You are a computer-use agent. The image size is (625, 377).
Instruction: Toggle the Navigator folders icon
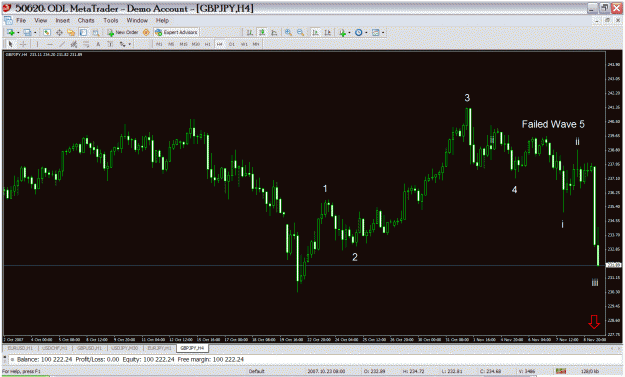pyautogui.click(x=71, y=32)
